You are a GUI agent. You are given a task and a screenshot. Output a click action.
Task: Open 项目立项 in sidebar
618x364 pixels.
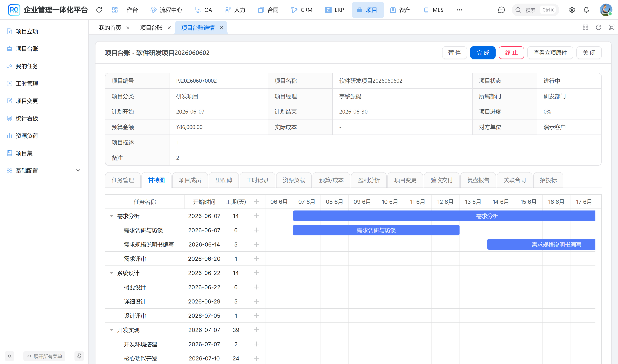coord(44,31)
